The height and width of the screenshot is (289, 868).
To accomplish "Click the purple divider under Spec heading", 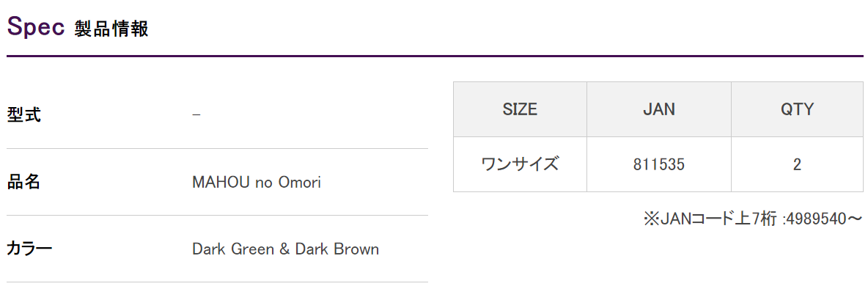I will 435,56.
